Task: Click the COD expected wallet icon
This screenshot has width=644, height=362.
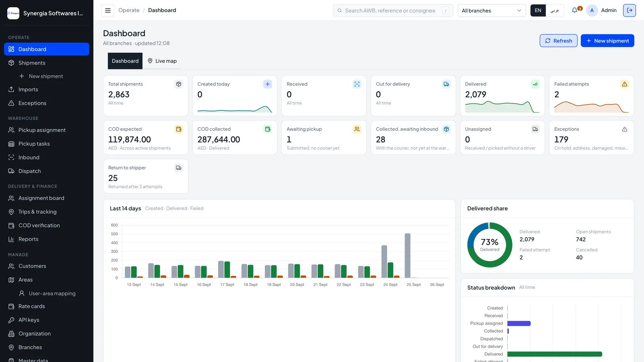Action: (179, 129)
